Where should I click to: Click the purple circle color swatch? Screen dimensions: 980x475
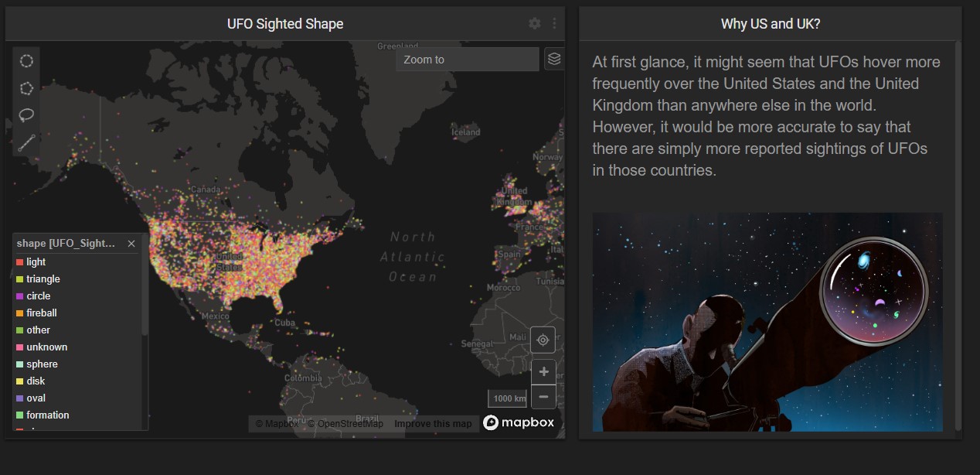(19, 296)
